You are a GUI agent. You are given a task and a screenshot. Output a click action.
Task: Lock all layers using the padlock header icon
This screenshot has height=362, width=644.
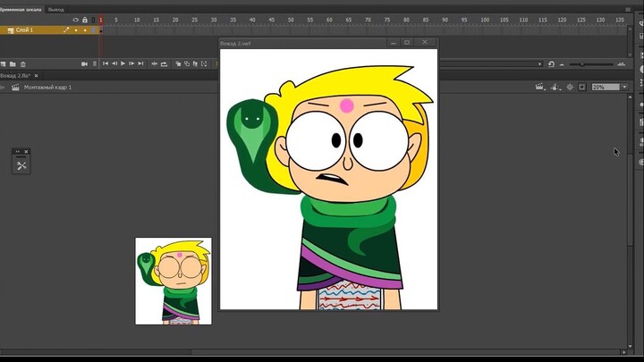coord(85,20)
